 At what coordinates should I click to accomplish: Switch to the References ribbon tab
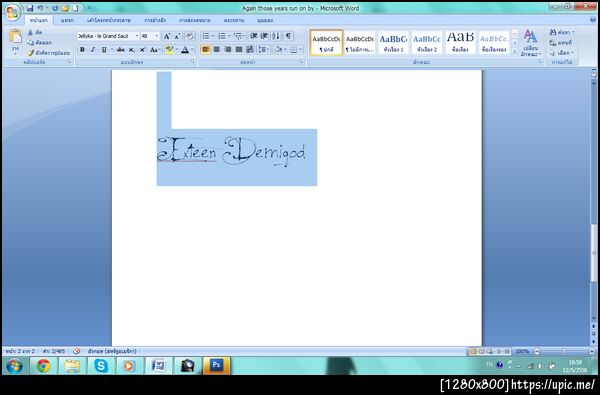(155, 20)
